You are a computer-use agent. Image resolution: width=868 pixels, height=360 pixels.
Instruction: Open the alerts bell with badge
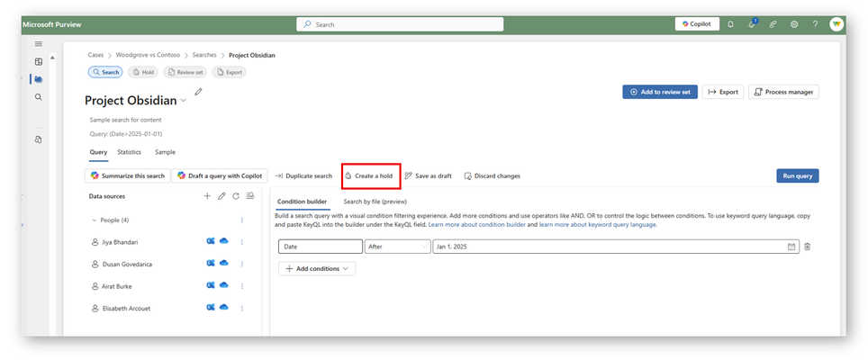click(752, 23)
